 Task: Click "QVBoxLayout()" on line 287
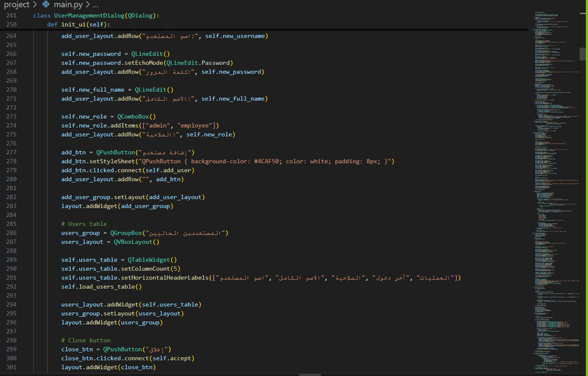coord(137,242)
